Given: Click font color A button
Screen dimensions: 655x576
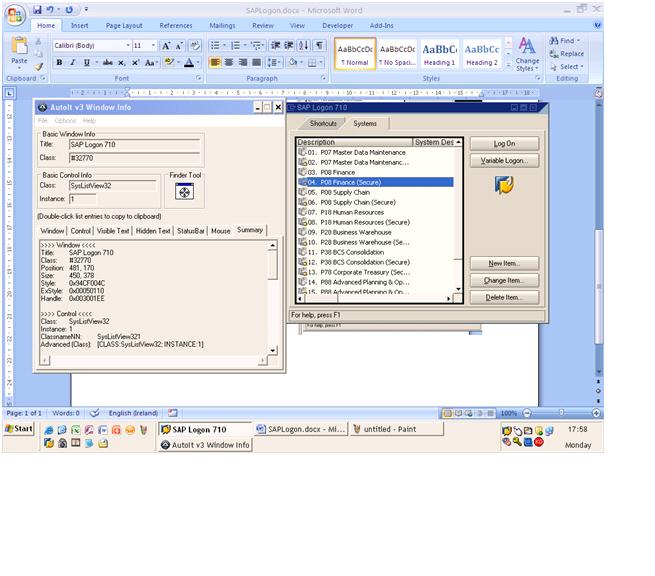Looking at the screenshot, I should click(189, 63).
